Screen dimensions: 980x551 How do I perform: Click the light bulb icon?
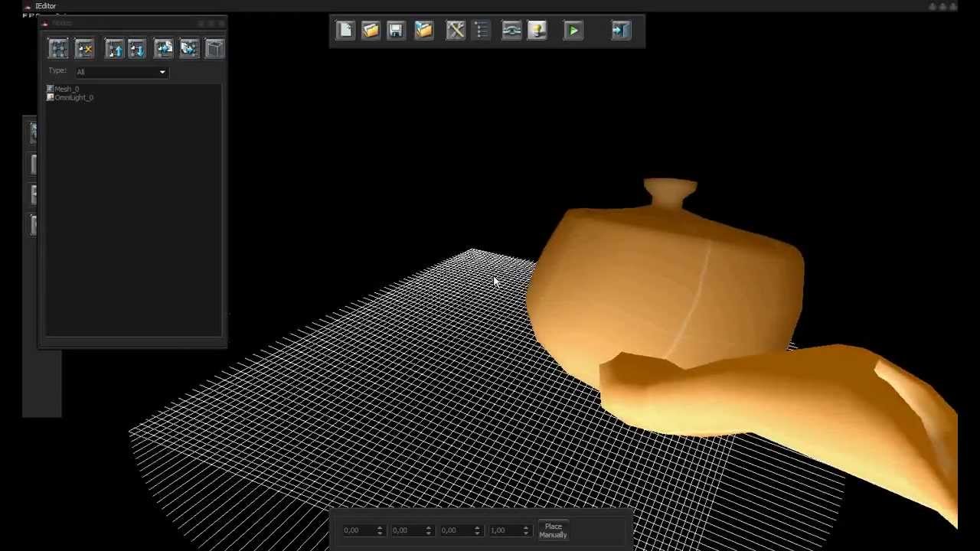(537, 31)
